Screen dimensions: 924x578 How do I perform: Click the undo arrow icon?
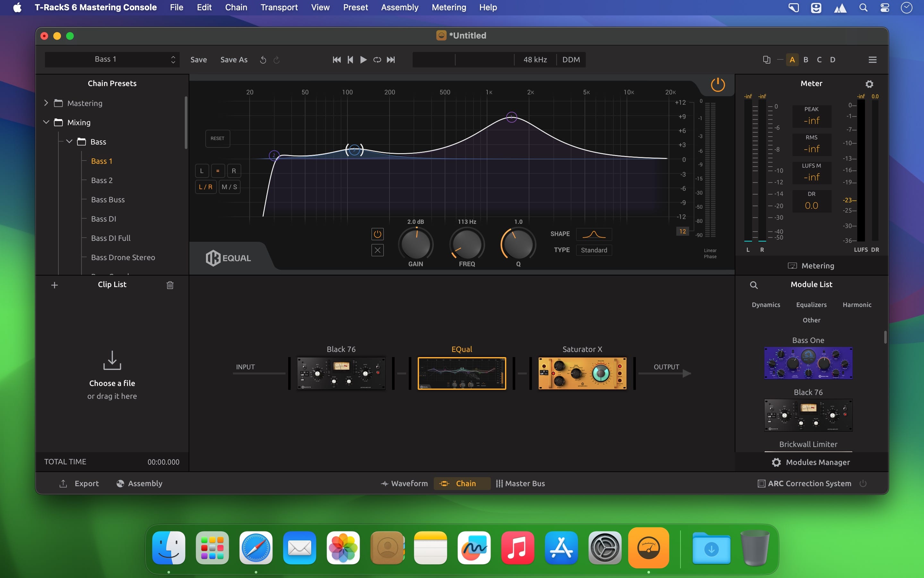(x=263, y=60)
